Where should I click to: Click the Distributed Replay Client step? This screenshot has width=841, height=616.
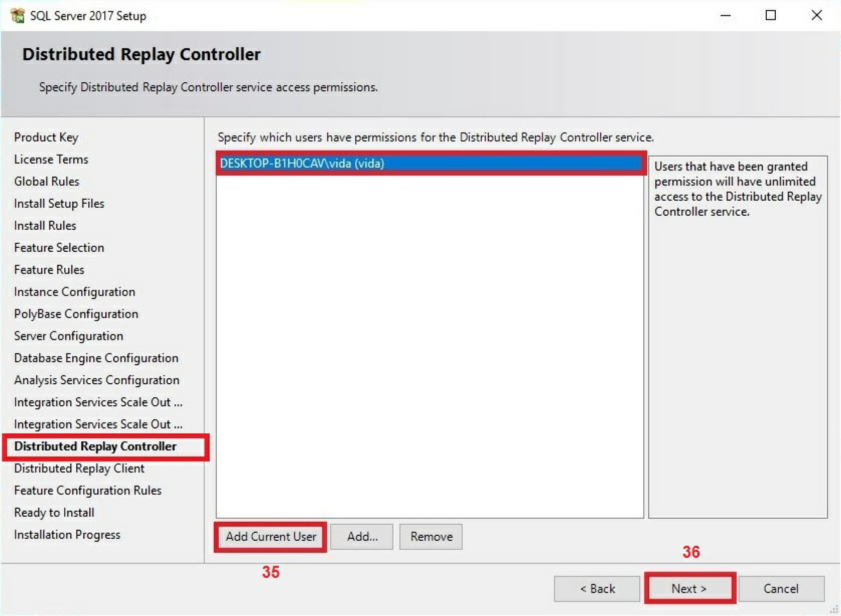(79, 469)
